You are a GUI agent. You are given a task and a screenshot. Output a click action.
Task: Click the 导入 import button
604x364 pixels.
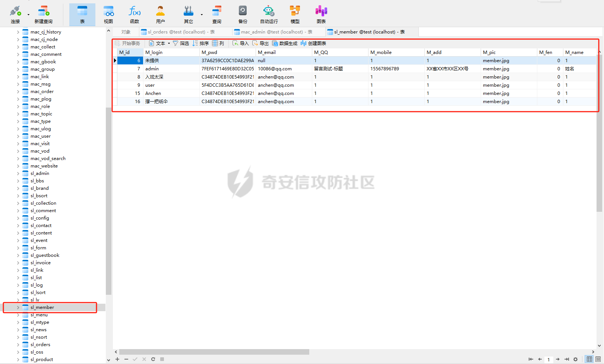pos(240,43)
